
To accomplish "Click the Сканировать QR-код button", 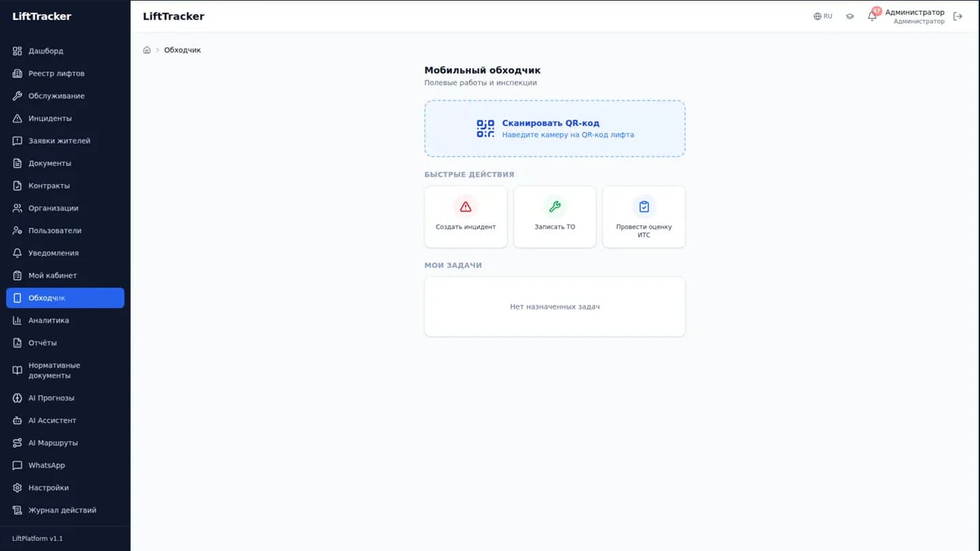I will coord(555,129).
